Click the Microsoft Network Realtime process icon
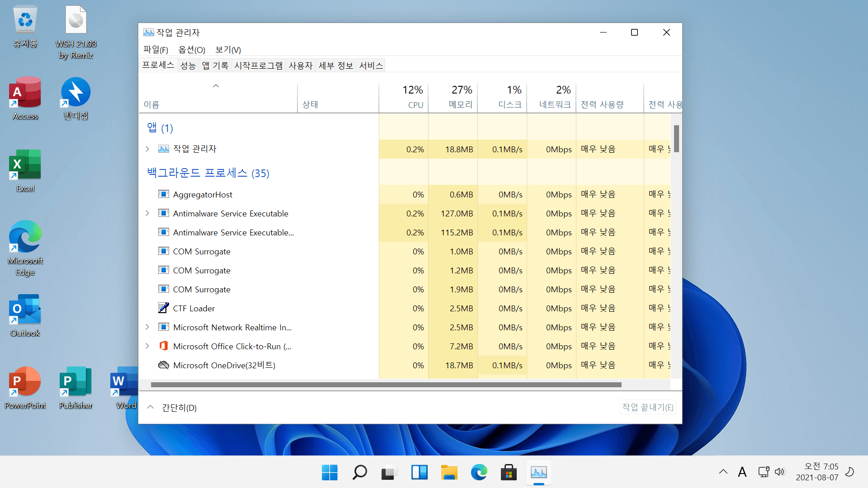Image resolution: width=868 pixels, height=488 pixels. click(x=164, y=327)
